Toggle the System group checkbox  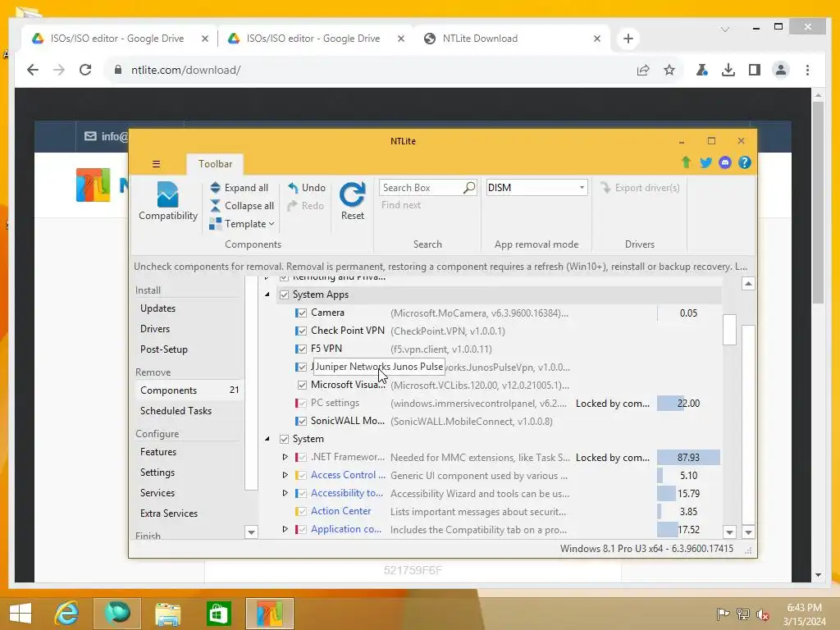tap(284, 440)
